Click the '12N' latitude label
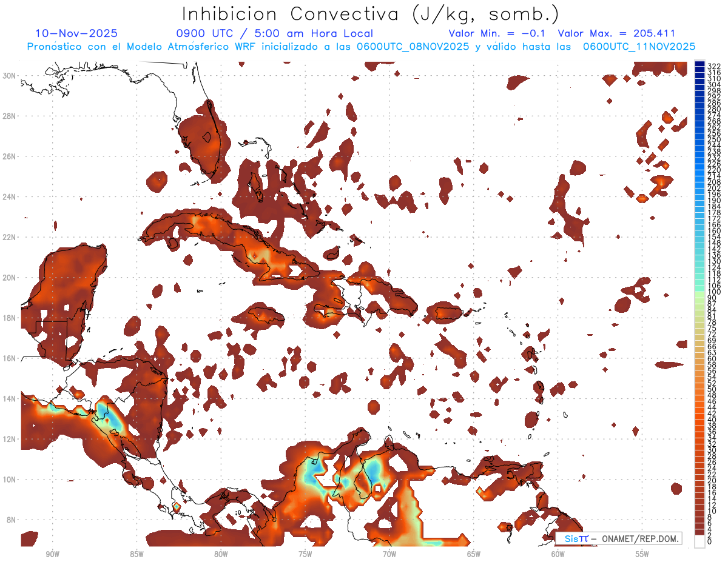This screenshot has height=562, width=728. [x=10, y=439]
